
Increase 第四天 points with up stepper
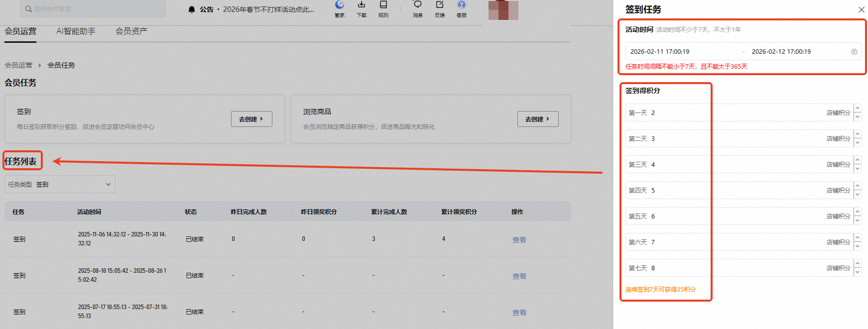click(x=858, y=186)
